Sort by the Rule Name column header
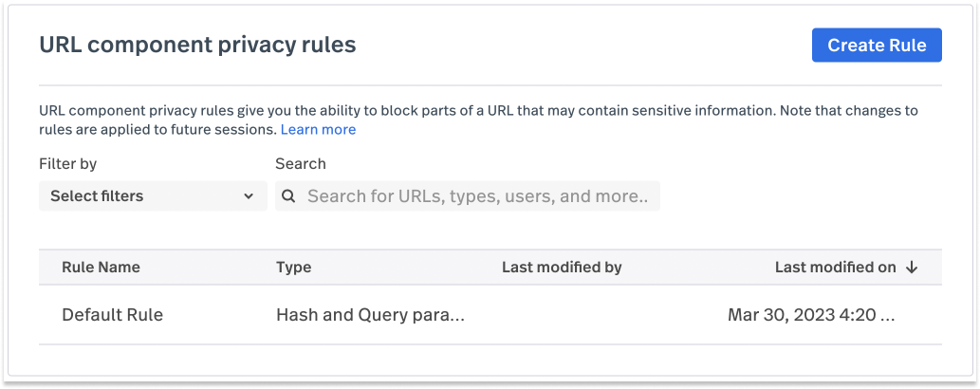The image size is (980, 389). pos(101,267)
